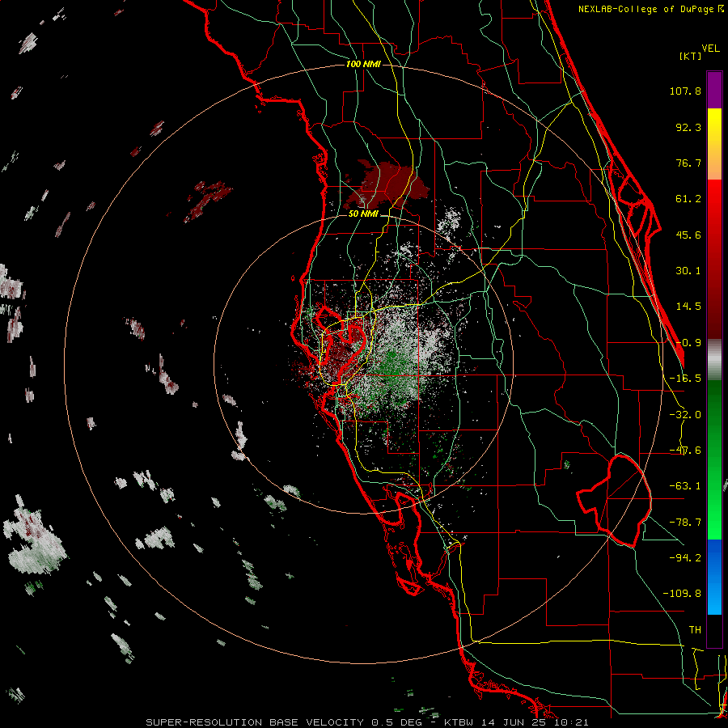Image resolution: width=728 pixels, height=728 pixels.
Task: Click the -63.1 velocity scale value
Action: click(x=685, y=486)
